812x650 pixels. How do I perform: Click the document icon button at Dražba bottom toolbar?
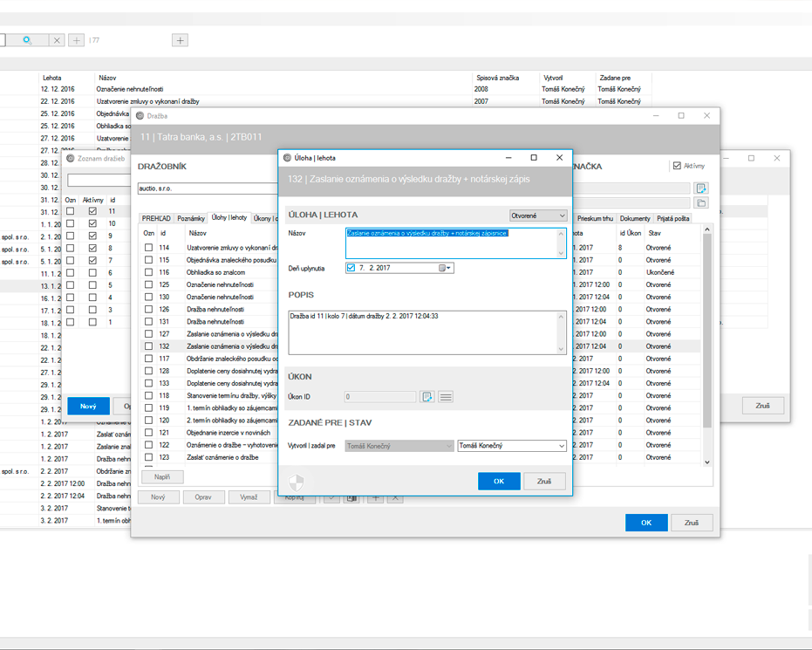[x=351, y=498]
